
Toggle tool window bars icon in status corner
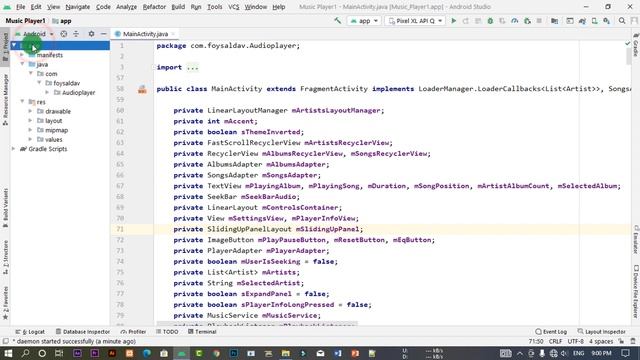(5, 341)
